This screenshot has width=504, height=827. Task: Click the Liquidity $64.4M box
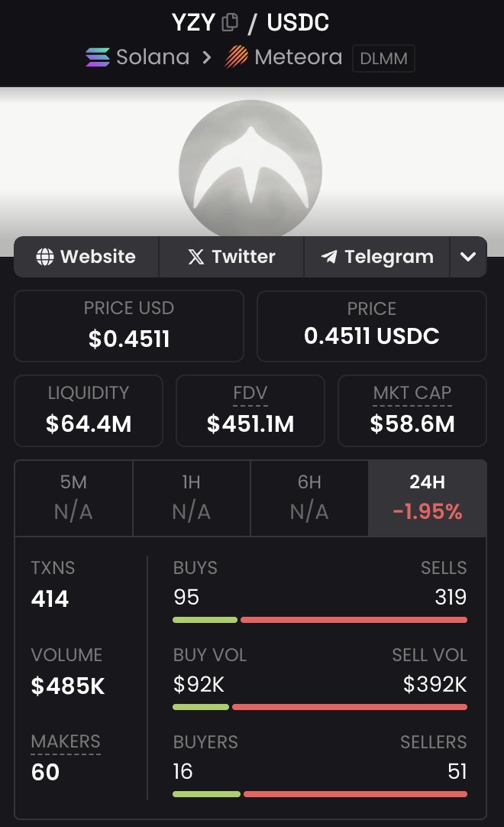coord(89,411)
